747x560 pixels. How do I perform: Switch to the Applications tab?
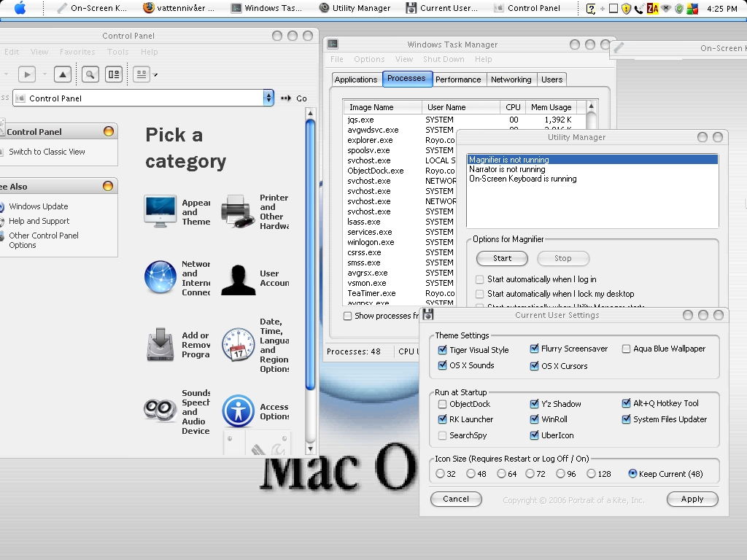356,79
